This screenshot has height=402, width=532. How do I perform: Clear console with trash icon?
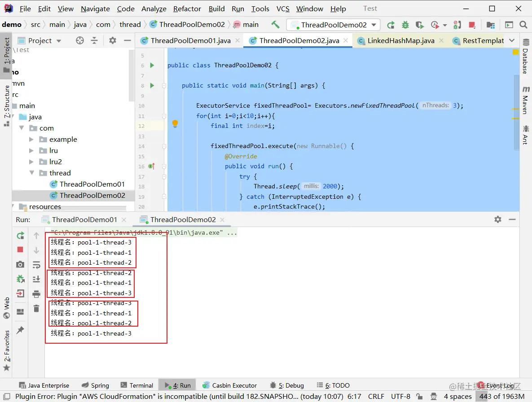pyautogui.click(x=36, y=308)
